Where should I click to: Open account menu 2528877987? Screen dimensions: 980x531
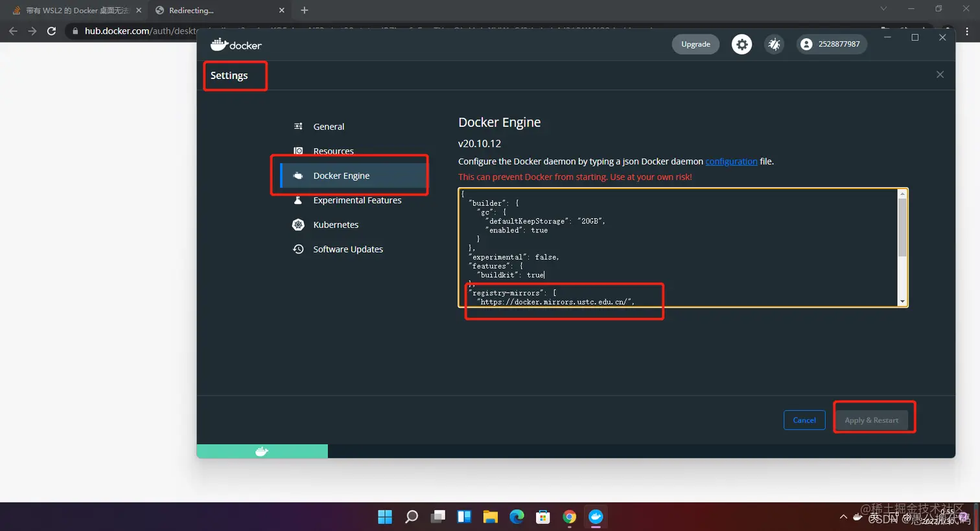pyautogui.click(x=832, y=44)
